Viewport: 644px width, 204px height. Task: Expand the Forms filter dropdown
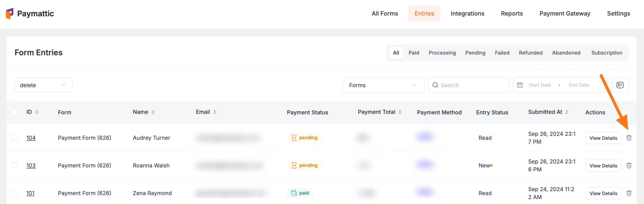pyautogui.click(x=383, y=85)
